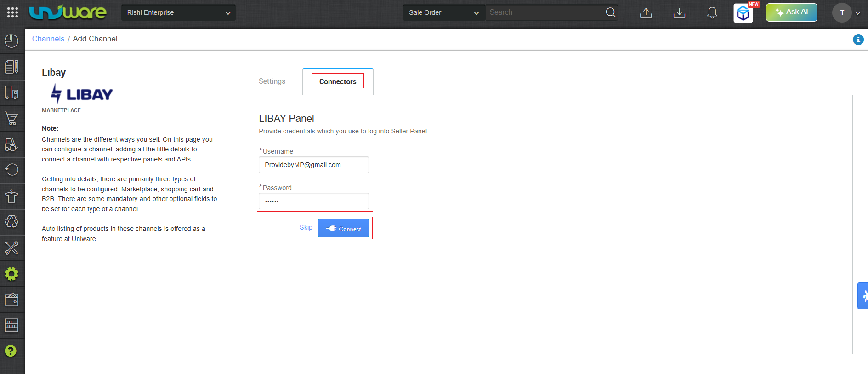Click the blue info icon

click(x=858, y=40)
